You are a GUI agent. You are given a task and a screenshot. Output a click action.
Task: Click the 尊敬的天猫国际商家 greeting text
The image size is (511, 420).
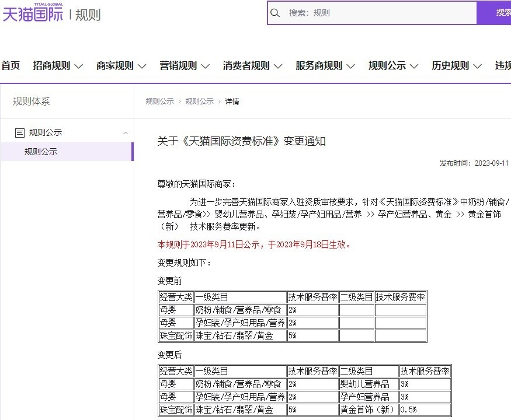point(196,184)
